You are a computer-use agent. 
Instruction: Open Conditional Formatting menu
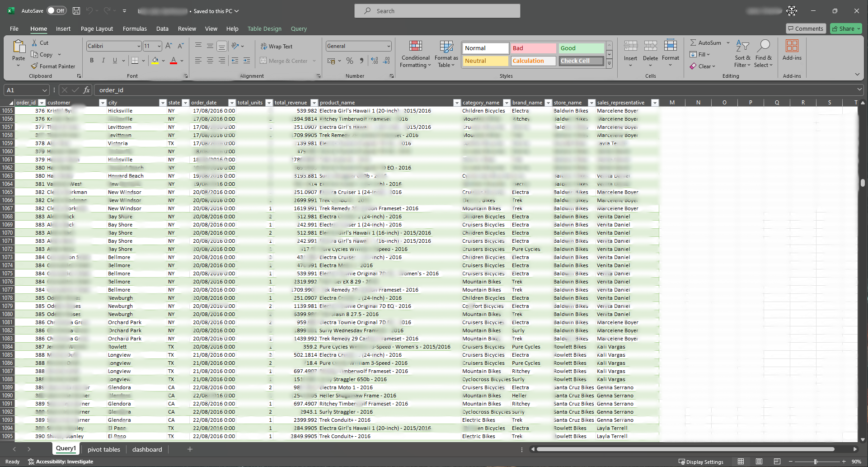pyautogui.click(x=415, y=54)
